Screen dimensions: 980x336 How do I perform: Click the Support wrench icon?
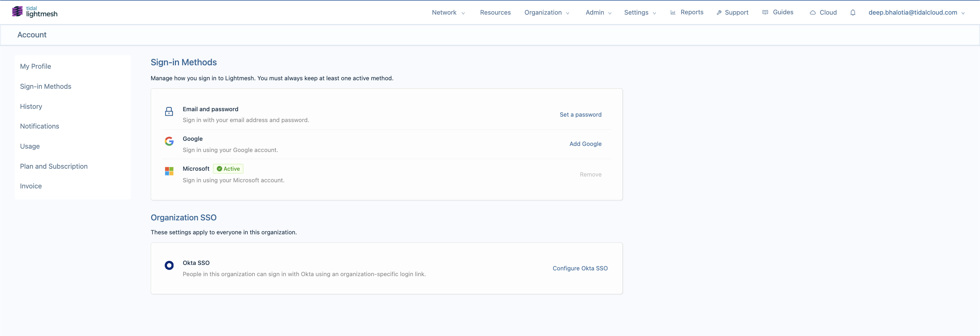pos(719,13)
